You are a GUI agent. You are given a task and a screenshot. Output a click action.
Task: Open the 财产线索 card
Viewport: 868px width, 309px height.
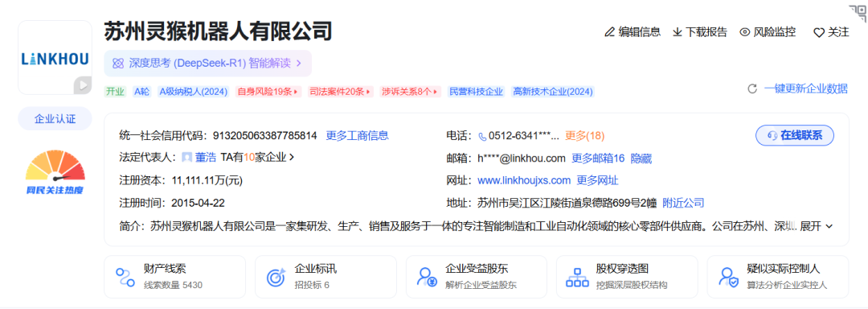pyautogui.click(x=175, y=276)
